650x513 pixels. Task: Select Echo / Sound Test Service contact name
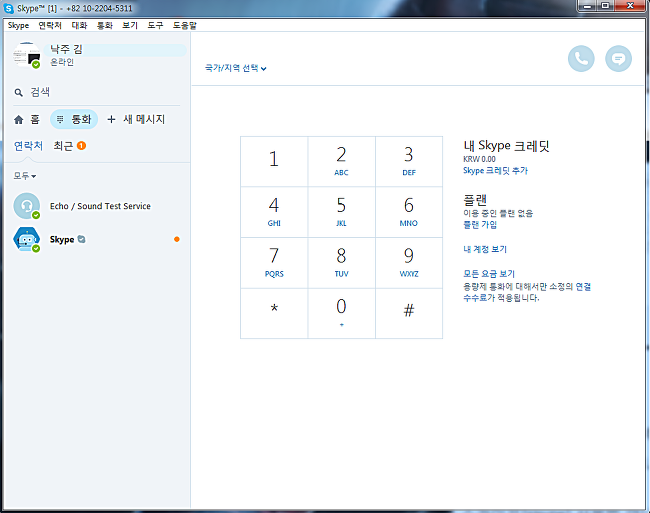100,206
